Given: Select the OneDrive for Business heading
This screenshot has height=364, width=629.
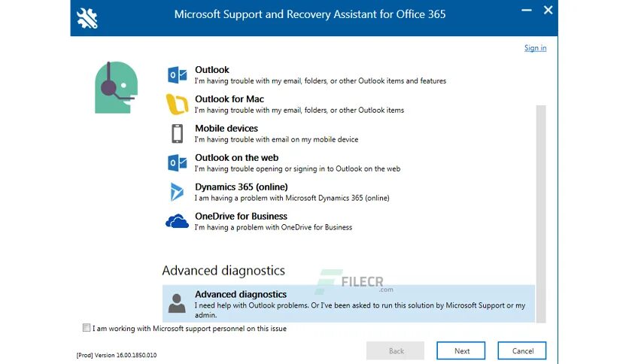Looking at the screenshot, I should [241, 216].
